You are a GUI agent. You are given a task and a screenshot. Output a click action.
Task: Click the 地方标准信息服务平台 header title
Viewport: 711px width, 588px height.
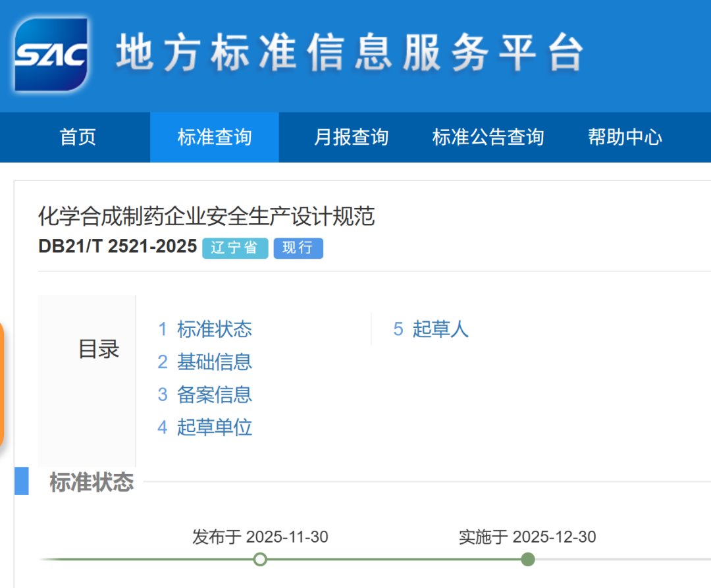[350, 53]
